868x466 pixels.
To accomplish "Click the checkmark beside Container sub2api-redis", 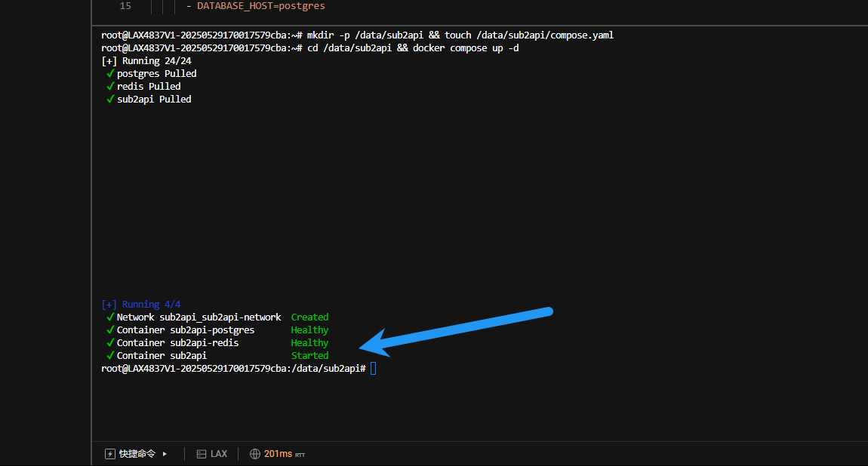I will pos(110,342).
